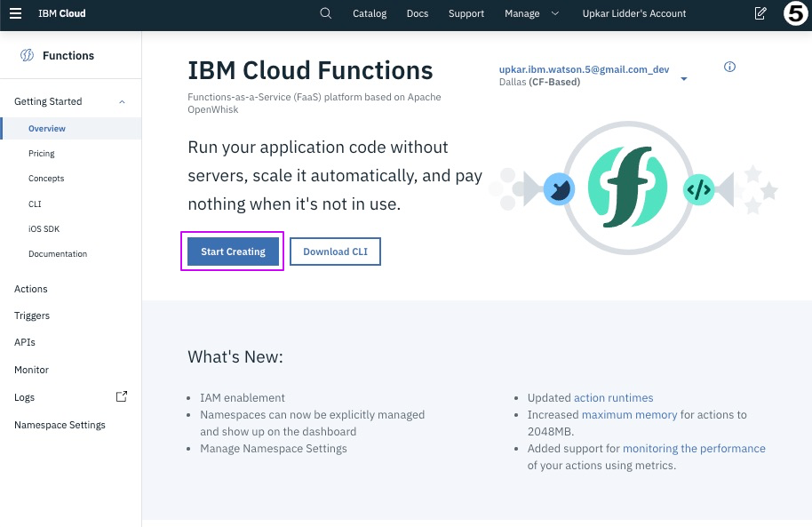The height and width of the screenshot is (527, 812).
Task: Go to Triggers in the sidebar
Action: [32, 315]
